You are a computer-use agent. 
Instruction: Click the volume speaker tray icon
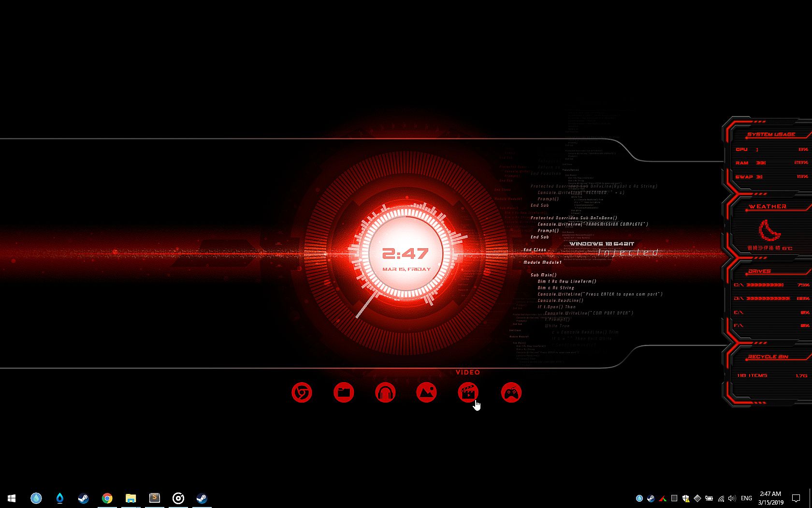[x=732, y=498]
